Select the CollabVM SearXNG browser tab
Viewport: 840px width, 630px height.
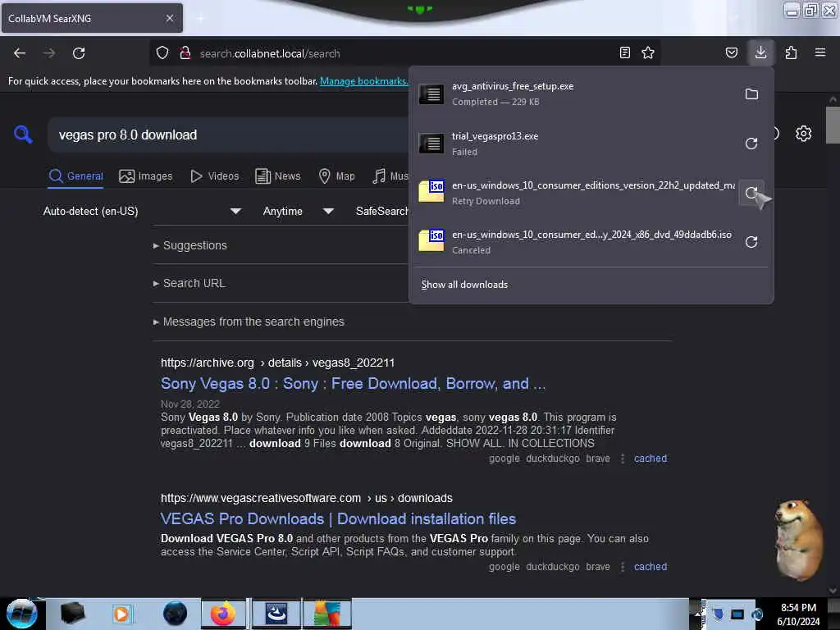click(x=92, y=18)
